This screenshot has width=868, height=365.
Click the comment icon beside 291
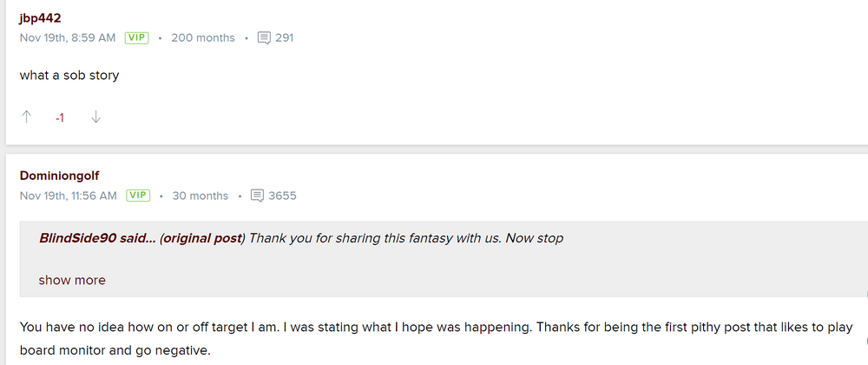[265, 38]
